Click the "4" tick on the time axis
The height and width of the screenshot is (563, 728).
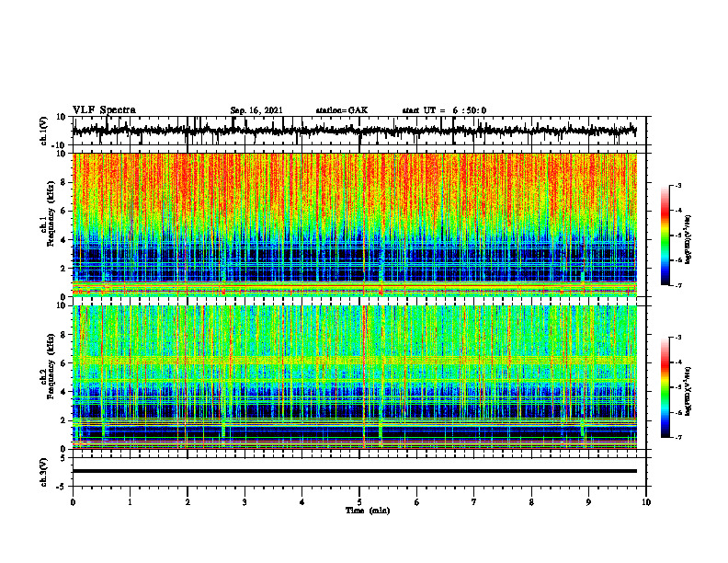tap(302, 502)
